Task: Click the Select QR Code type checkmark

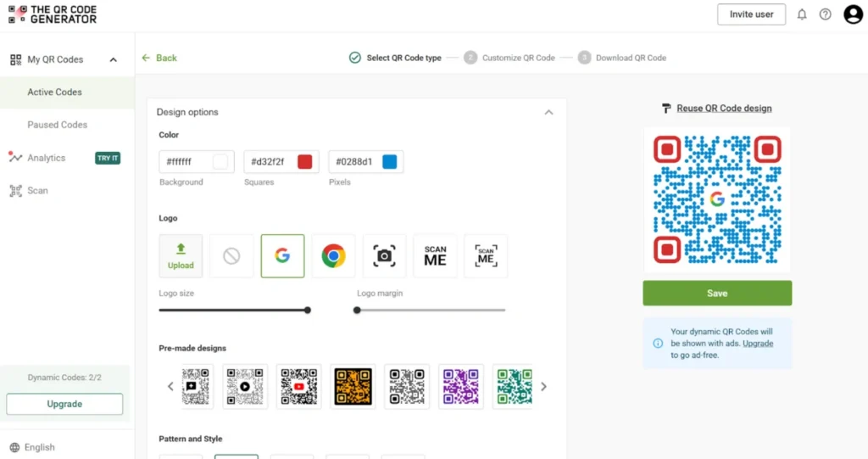Action: point(355,58)
